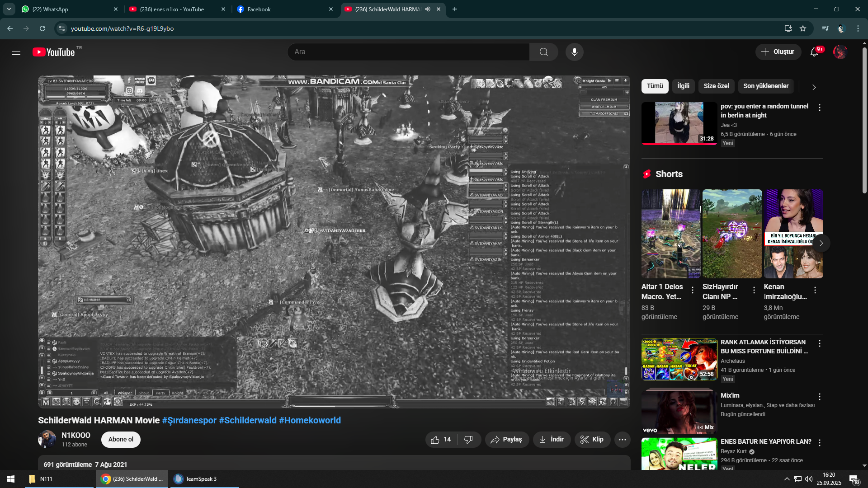This screenshot has width=868, height=488.
Task: Open YouTube notifications bell
Action: coord(814,52)
